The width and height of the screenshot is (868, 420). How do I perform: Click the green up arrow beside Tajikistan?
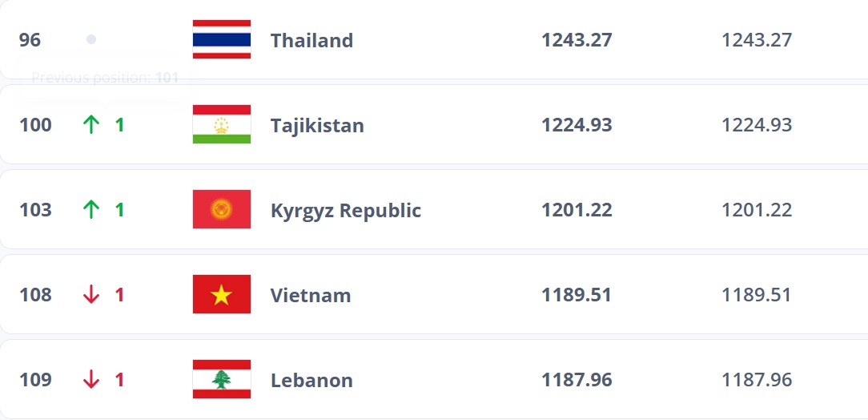click(91, 125)
